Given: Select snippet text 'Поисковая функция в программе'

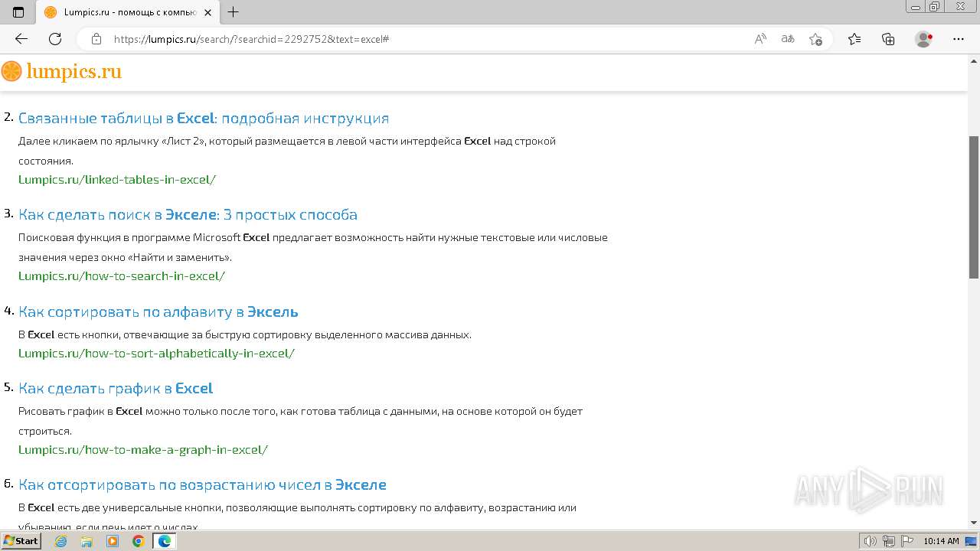Looking at the screenshot, I should coord(104,237).
